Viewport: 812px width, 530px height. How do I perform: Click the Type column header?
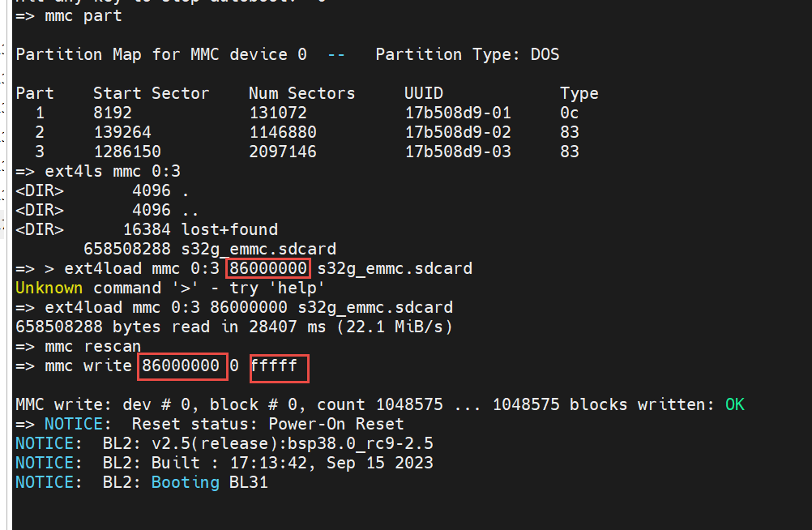pos(579,93)
